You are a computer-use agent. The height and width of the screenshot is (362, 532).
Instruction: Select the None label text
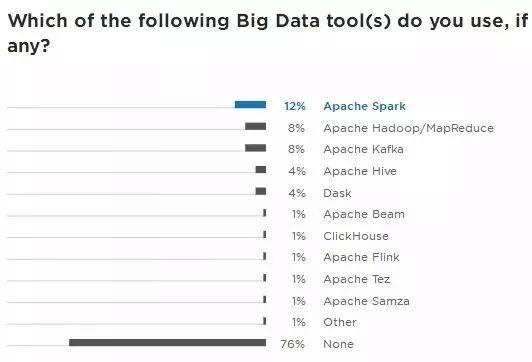click(x=338, y=344)
